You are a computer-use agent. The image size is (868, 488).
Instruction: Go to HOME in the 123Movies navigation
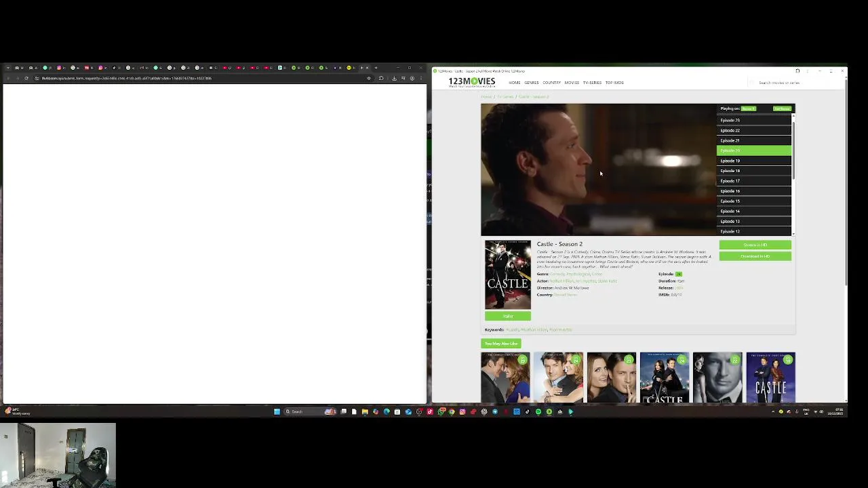tap(515, 83)
